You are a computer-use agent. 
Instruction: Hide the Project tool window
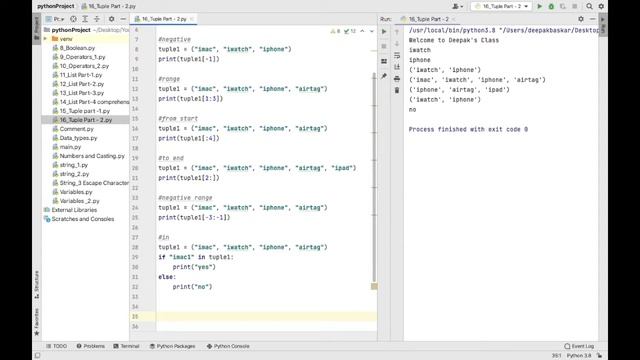click(123, 19)
